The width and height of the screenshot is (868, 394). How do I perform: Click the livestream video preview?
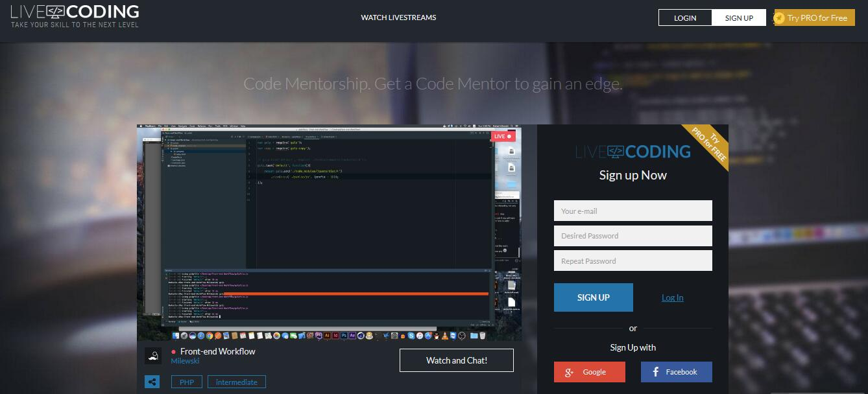(329, 232)
